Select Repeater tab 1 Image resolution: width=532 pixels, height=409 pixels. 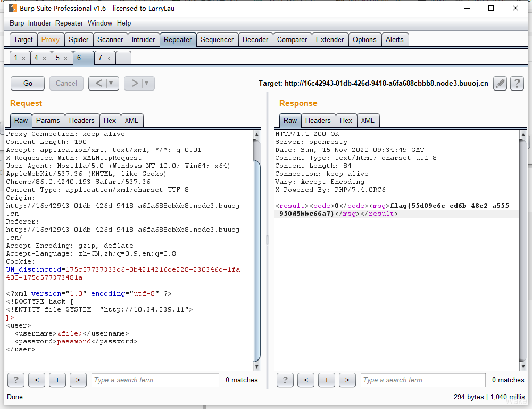(16, 58)
